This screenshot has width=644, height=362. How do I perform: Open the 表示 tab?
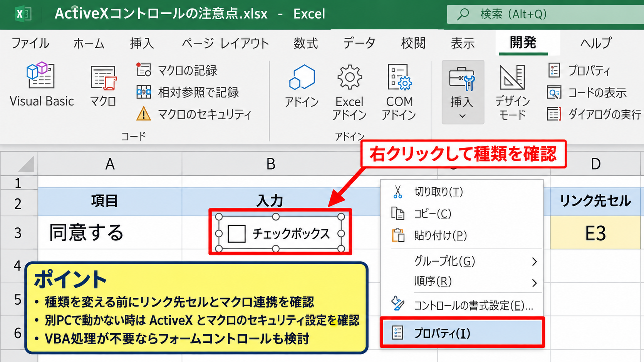pos(463,43)
